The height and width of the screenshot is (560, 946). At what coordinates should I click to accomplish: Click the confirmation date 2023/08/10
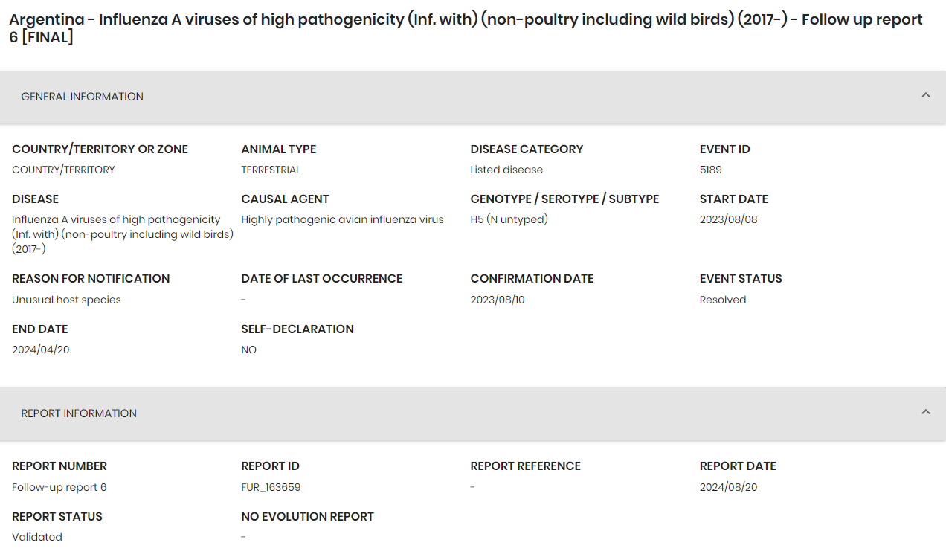[498, 300]
